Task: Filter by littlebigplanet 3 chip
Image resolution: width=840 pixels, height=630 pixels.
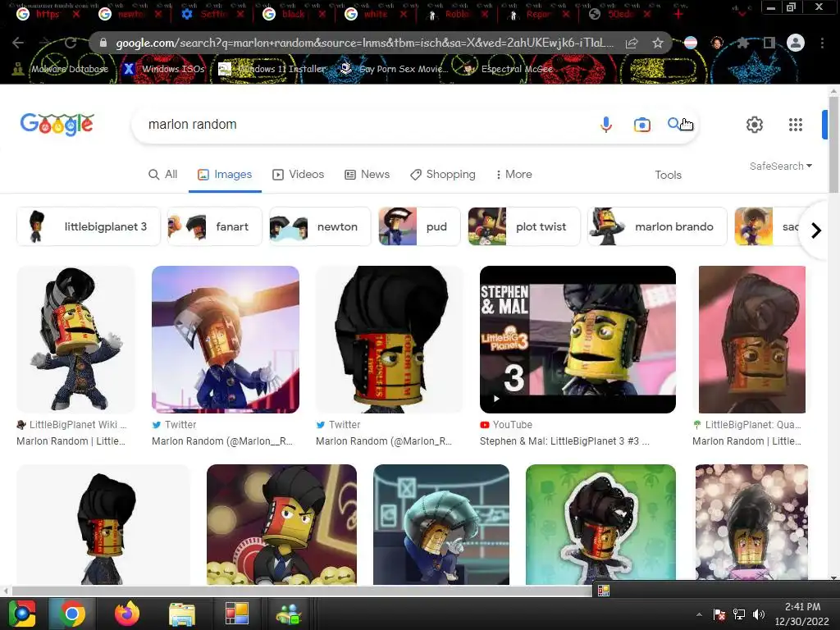Action: tap(89, 226)
